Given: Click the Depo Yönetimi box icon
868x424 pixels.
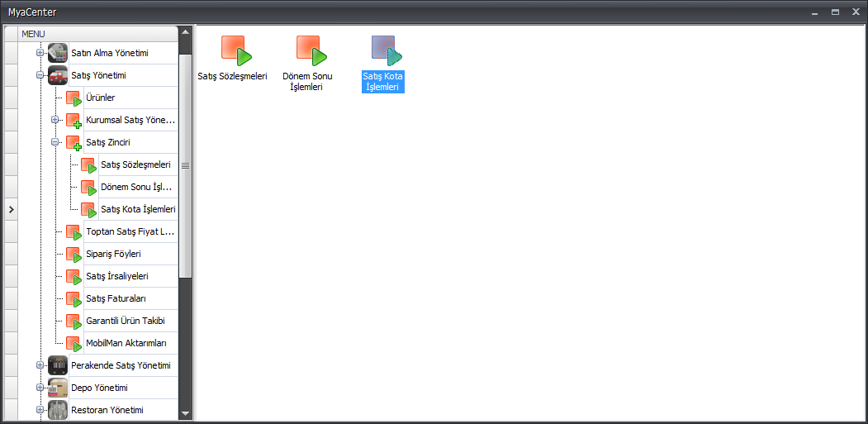Looking at the screenshot, I should pos(58,388).
